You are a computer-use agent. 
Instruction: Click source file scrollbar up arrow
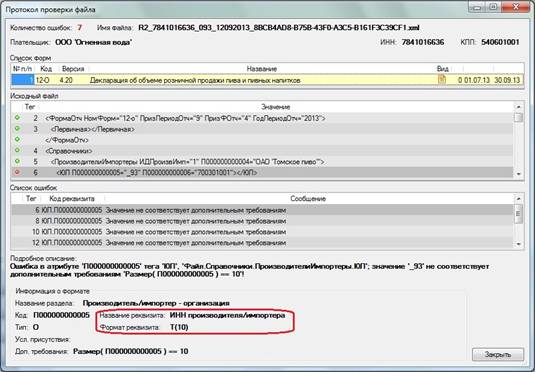(x=518, y=107)
